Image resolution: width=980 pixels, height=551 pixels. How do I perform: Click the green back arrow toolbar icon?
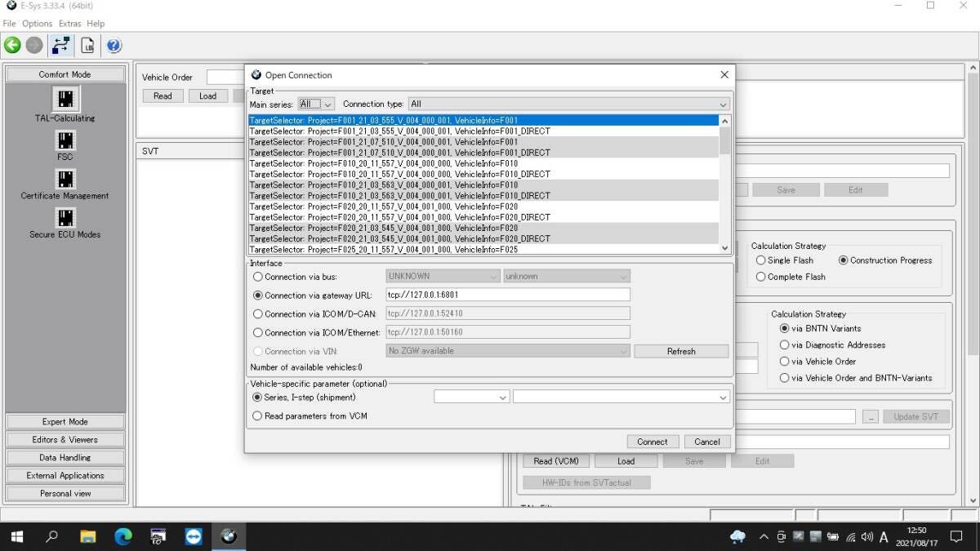coord(12,46)
